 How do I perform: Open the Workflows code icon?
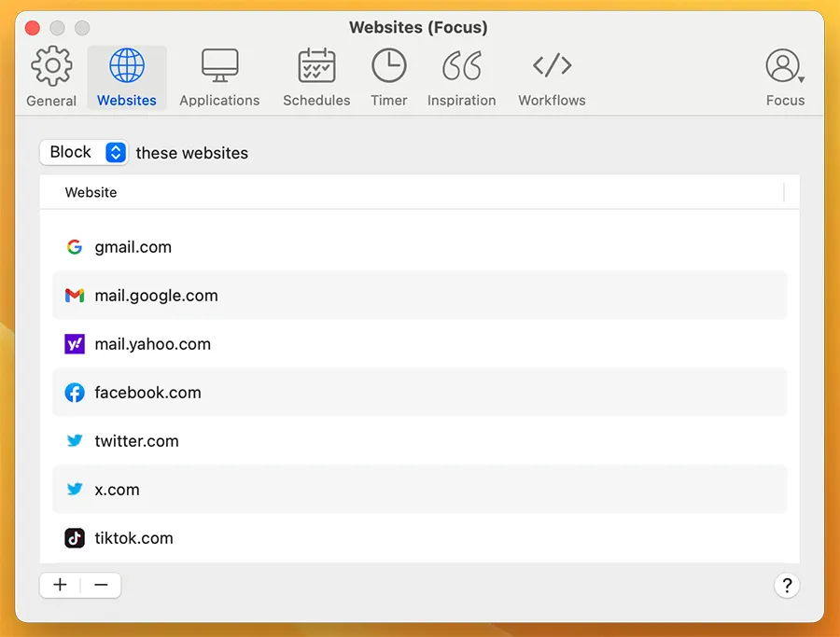[x=552, y=67]
